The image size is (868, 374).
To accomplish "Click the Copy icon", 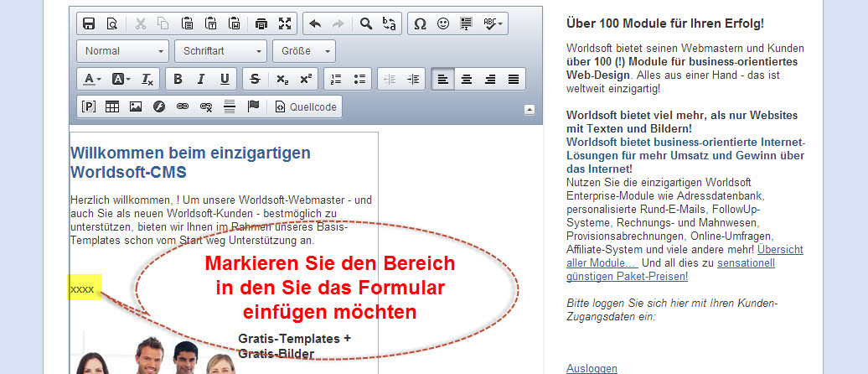I will click(163, 23).
